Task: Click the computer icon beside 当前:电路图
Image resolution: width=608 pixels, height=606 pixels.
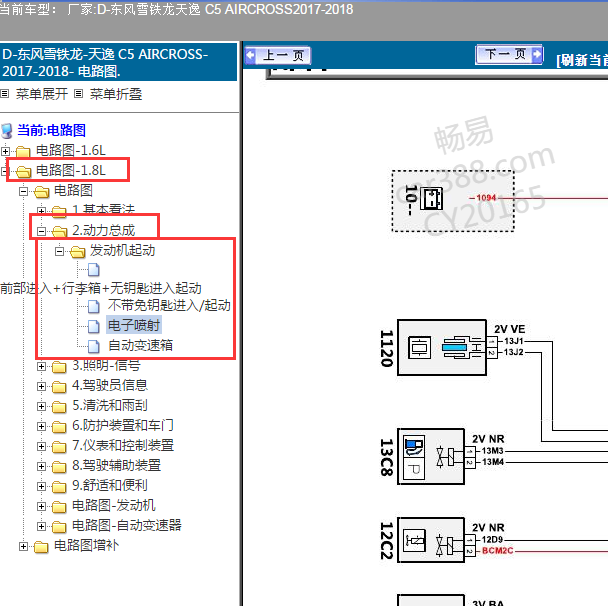Action: click(7, 131)
